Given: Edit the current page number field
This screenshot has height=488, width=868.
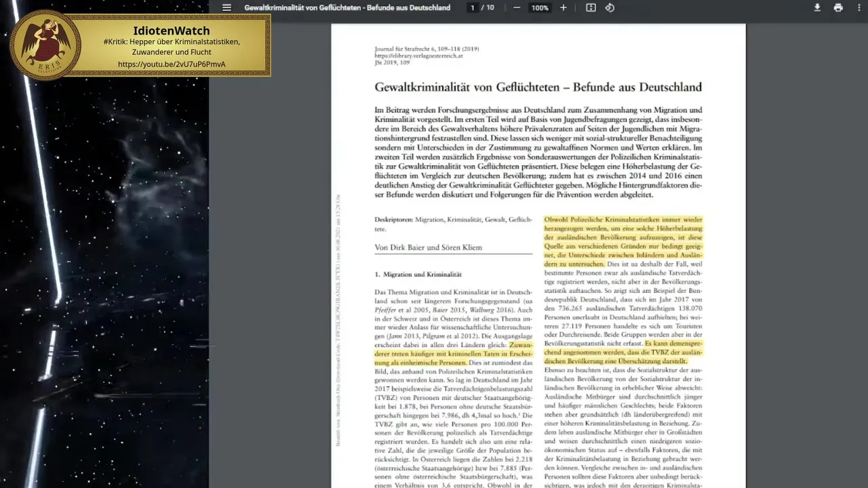Looking at the screenshot, I should (x=473, y=8).
